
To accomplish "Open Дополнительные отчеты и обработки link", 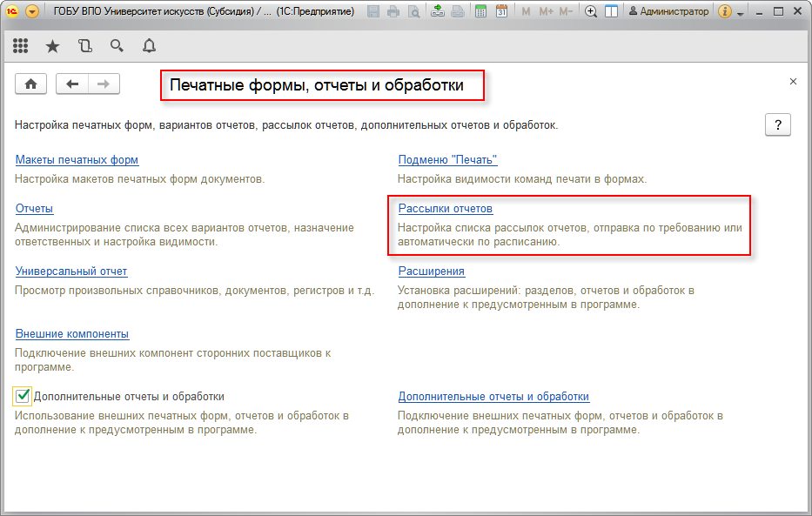I will coord(493,397).
